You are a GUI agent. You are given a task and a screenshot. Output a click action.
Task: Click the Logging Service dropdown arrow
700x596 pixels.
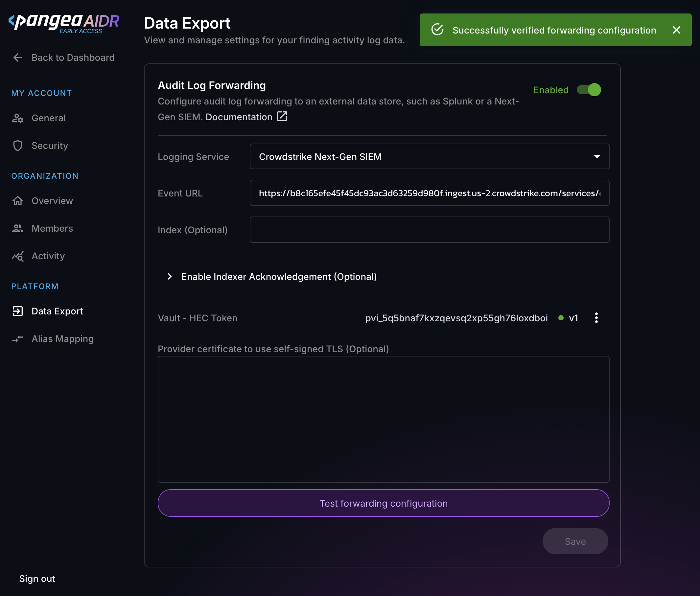click(597, 157)
